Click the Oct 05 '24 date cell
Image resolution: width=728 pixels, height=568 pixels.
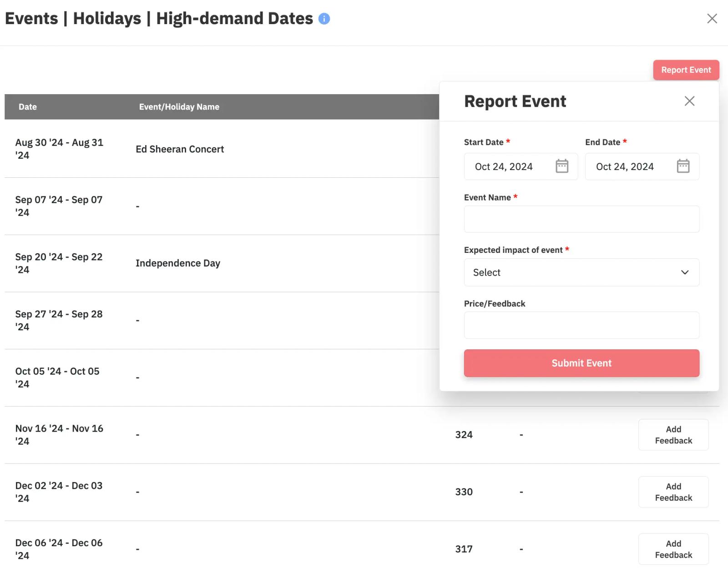(57, 377)
